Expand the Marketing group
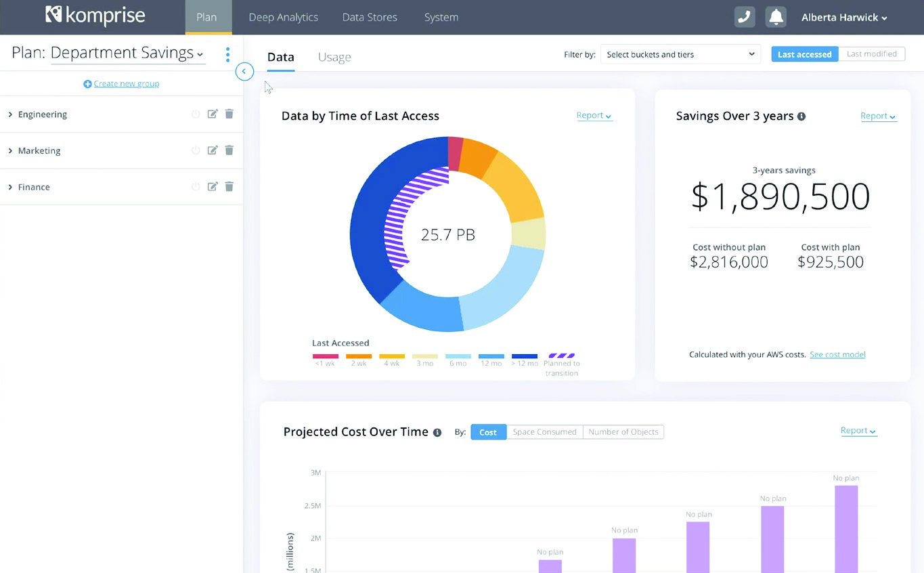Viewport: 924px width, 573px height. [10, 151]
